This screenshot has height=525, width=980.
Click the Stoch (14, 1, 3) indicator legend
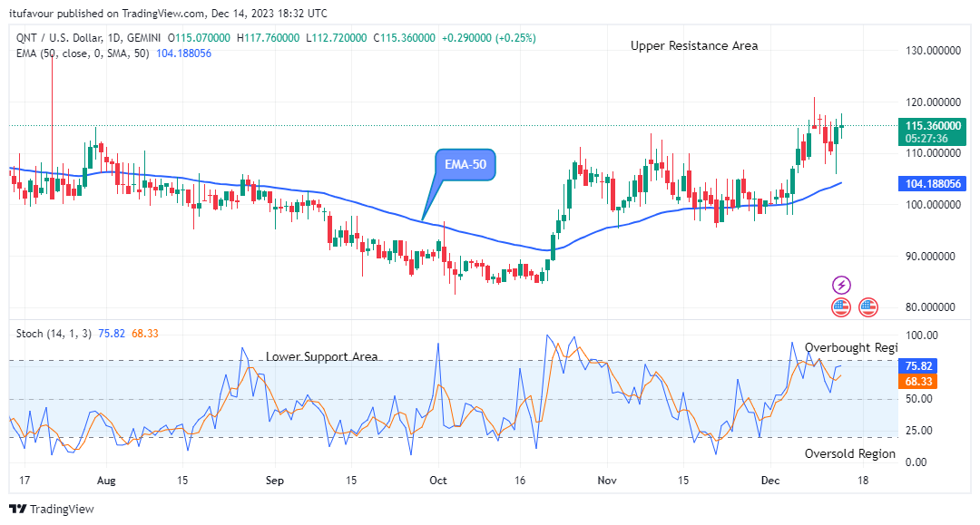click(54, 334)
